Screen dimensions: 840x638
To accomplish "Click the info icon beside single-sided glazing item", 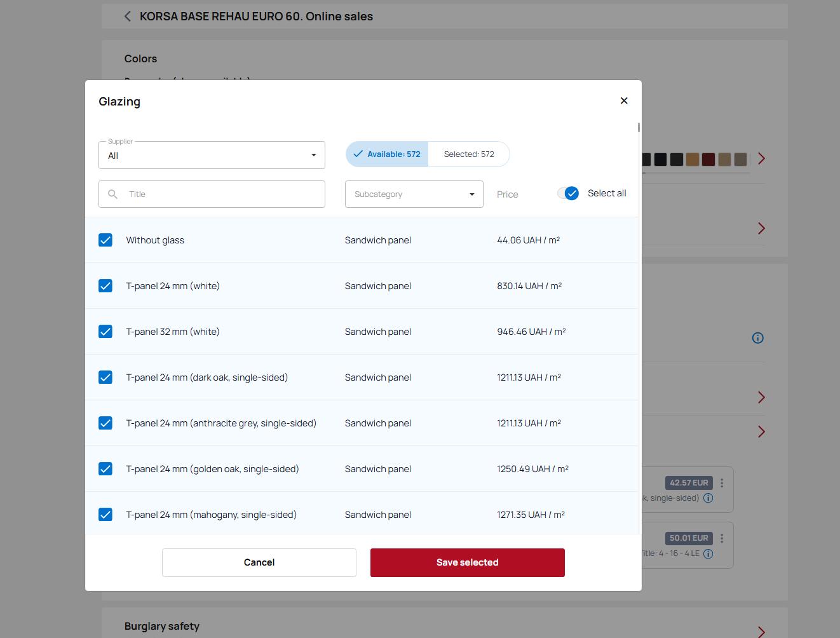I will pos(708,498).
